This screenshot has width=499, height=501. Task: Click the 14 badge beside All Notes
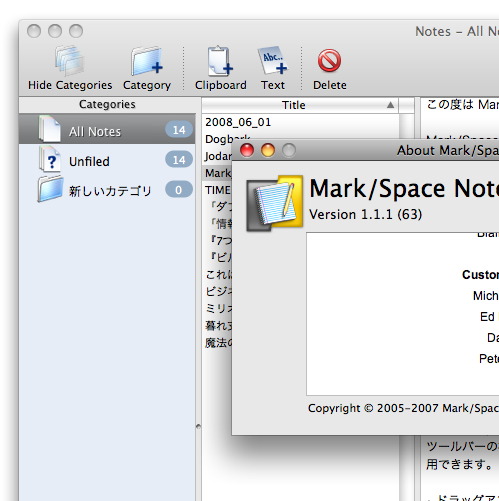[x=179, y=130]
